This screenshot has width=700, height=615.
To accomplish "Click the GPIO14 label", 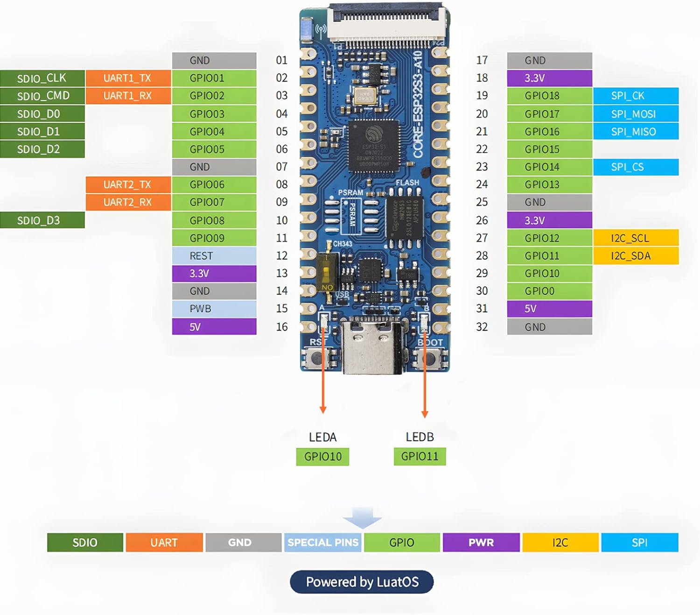I will (x=550, y=167).
